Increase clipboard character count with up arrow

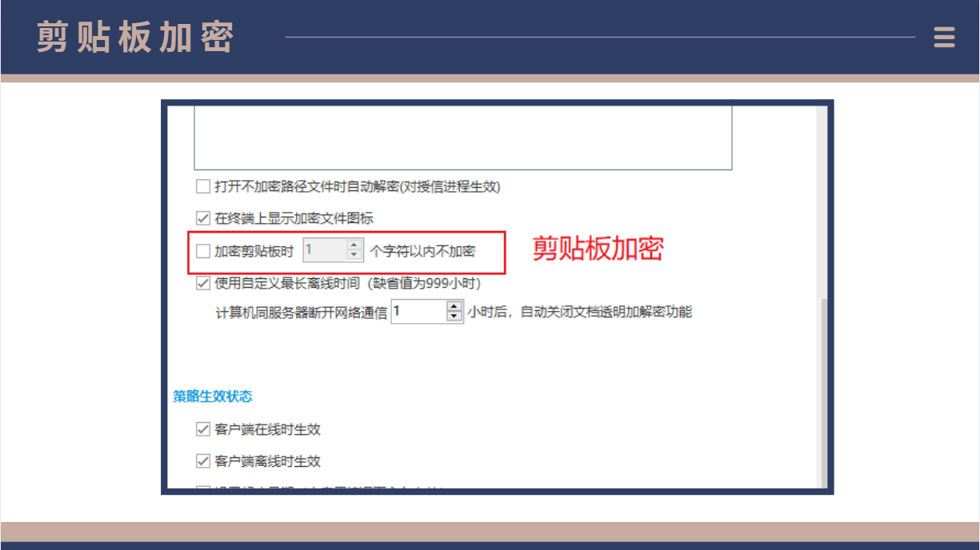pyautogui.click(x=355, y=245)
